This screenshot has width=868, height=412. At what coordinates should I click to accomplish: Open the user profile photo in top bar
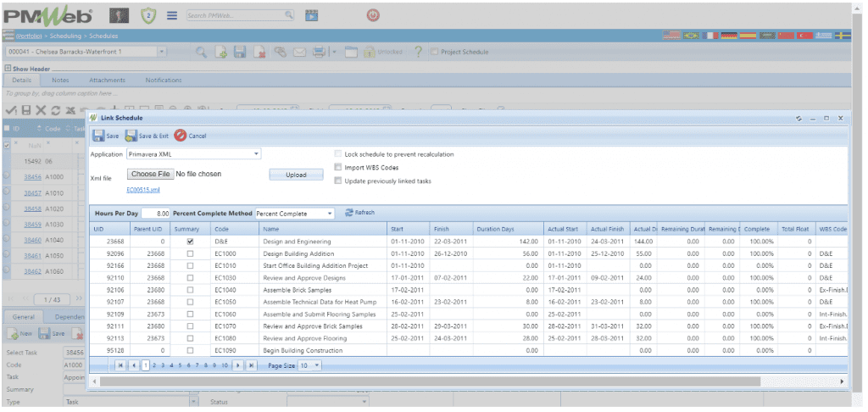pos(119,15)
